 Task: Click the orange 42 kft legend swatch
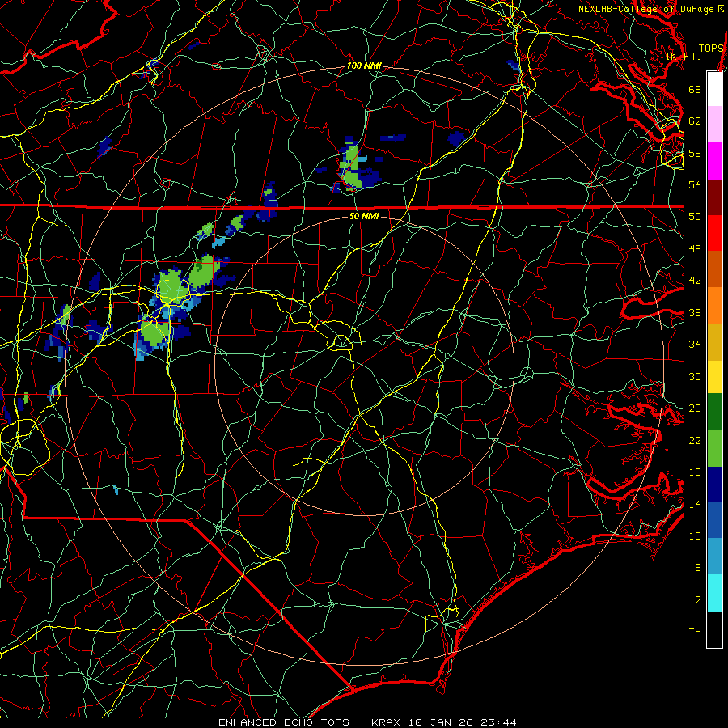click(x=714, y=306)
